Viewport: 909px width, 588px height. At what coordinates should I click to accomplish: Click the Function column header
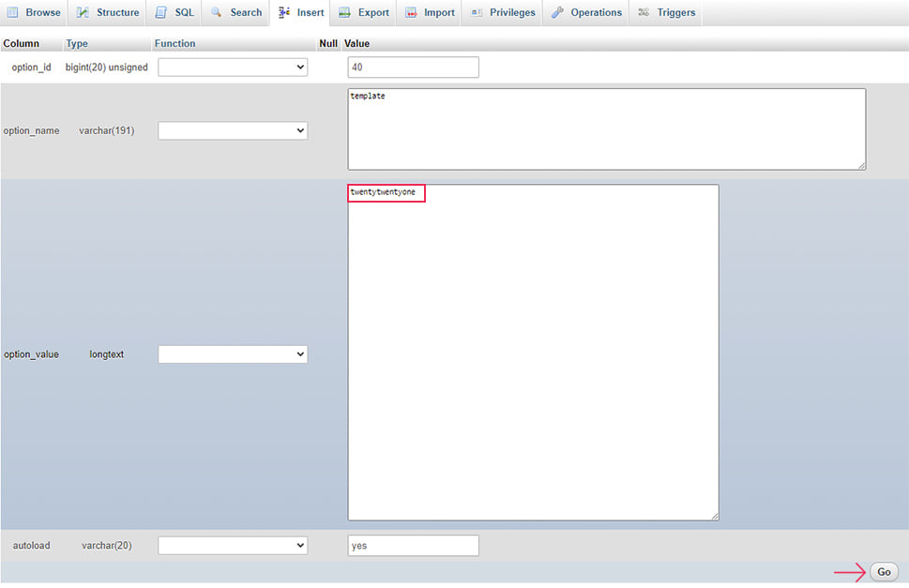click(x=174, y=43)
